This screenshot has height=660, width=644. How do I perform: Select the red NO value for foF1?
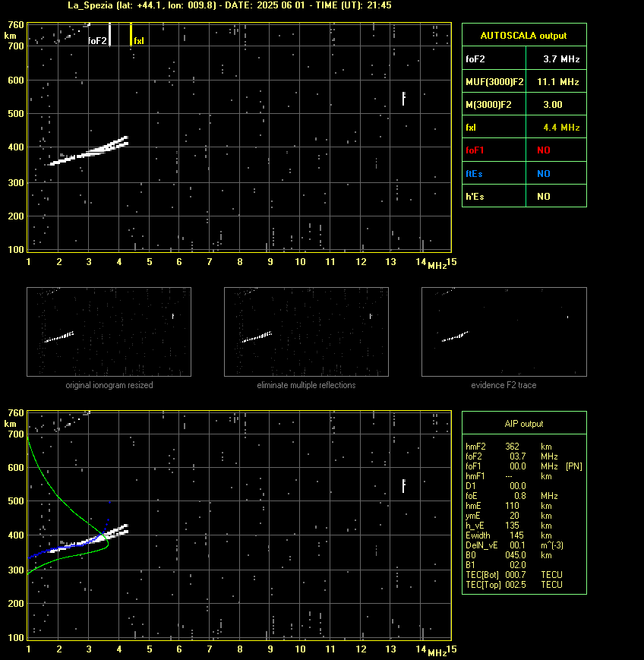544,150
